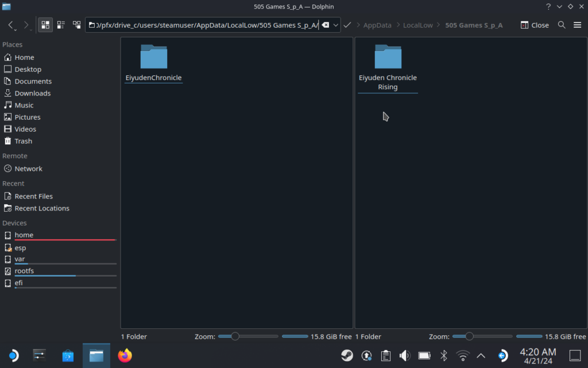Click Dolphin file manager taskbar entry

point(96,355)
